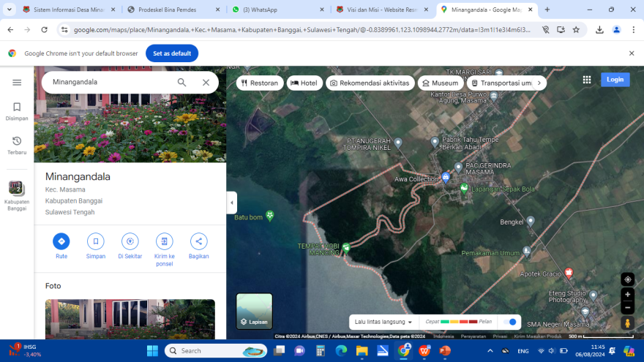Image resolution: width=644 pixels, height=362 pixels.
Task: Start directions with Rute button
Action: click(61, 246)
